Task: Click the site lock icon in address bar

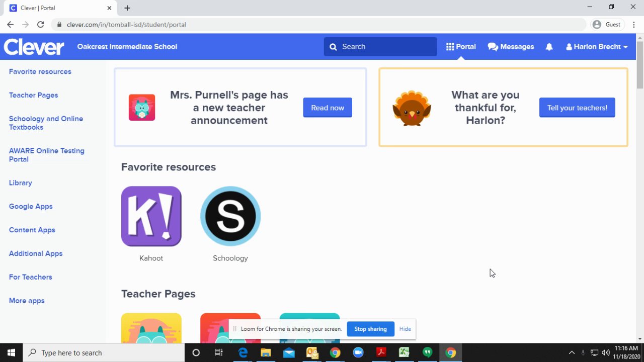Action: click(59, 24)
